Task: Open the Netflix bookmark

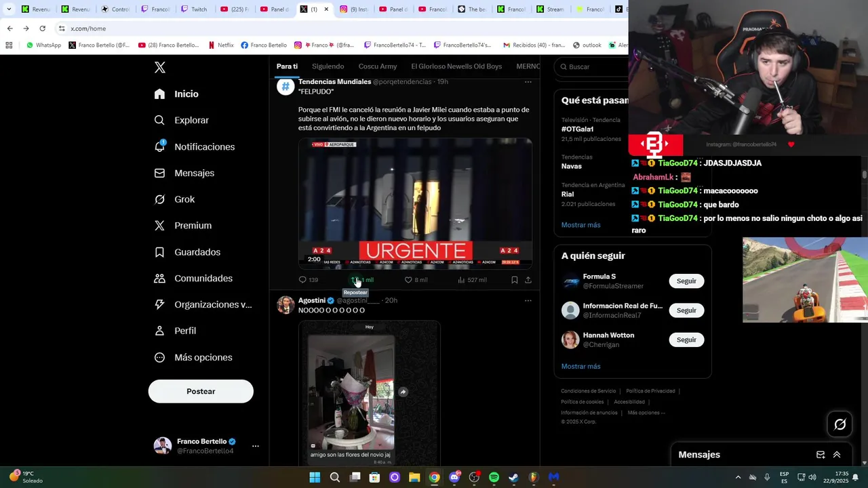Action: [221, 45]
